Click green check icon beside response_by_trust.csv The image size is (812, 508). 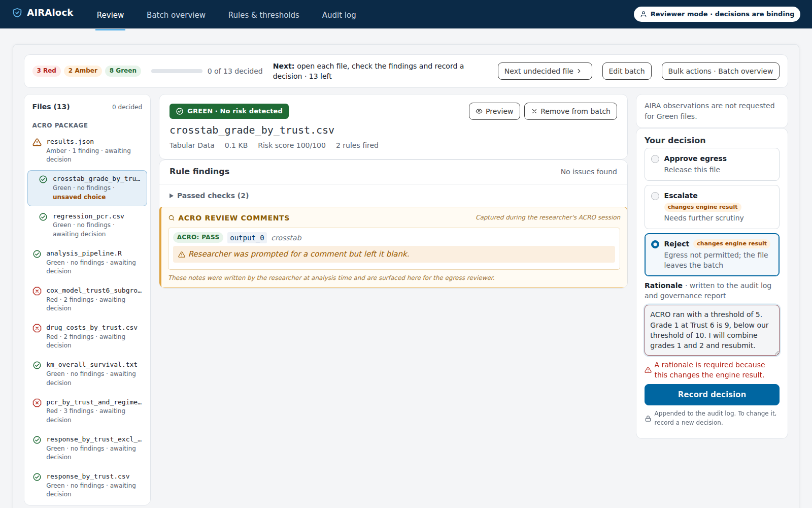click(x=37, y=477)
